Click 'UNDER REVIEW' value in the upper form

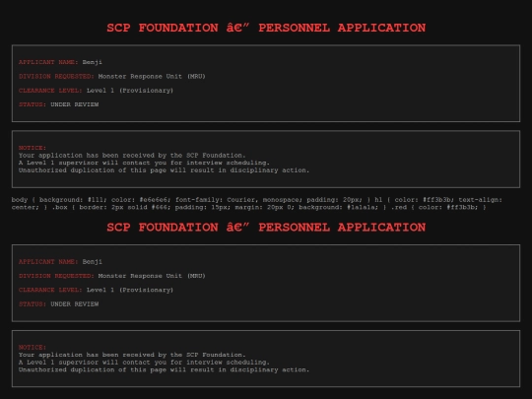coord(75,104)
